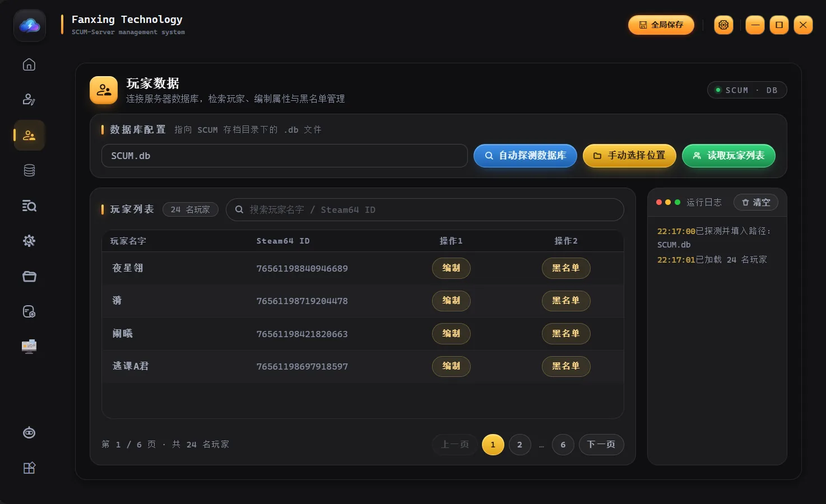Click 黑名单 for player 逃课A君
The width and height of the screenshot is (826, 504).
566,366
